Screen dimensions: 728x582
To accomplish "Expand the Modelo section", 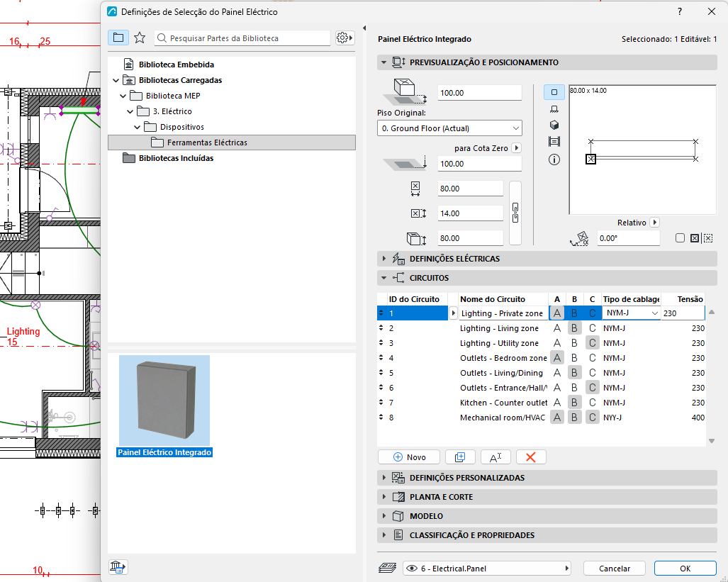I will coord(384,516).
